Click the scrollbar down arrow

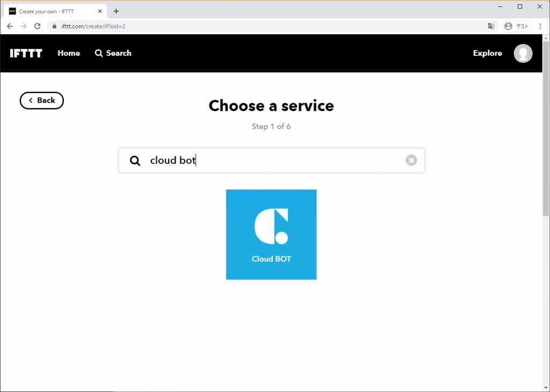[x=546, y=388]
